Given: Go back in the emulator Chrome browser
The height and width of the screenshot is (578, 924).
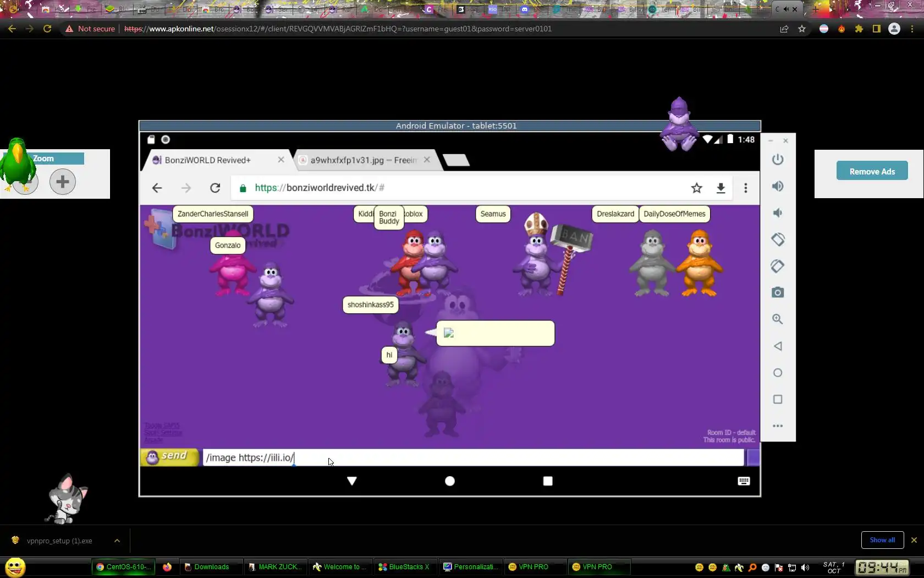Looking at the screenshot, I should point(157,188).
